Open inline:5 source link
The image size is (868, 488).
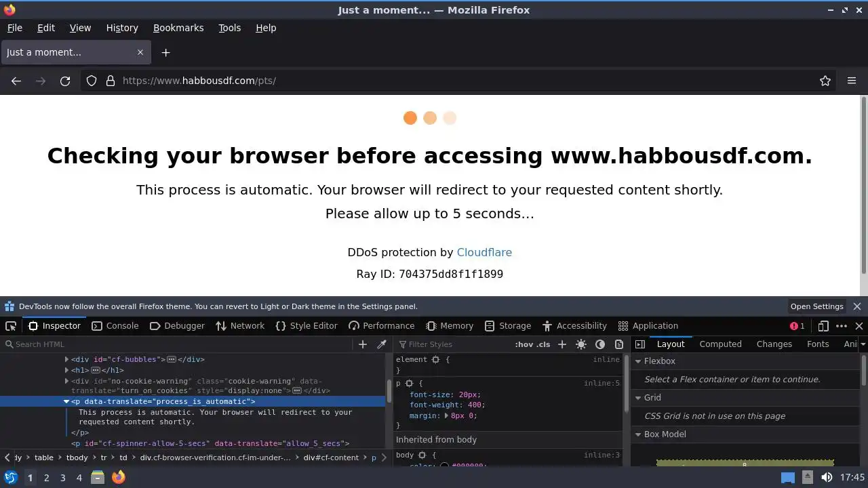coord(601,384)
